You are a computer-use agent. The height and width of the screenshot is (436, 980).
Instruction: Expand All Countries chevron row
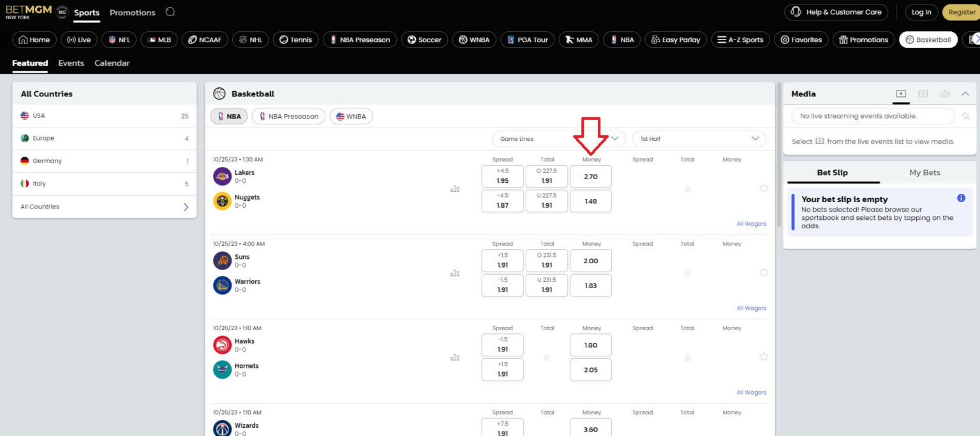click(105, 207)
